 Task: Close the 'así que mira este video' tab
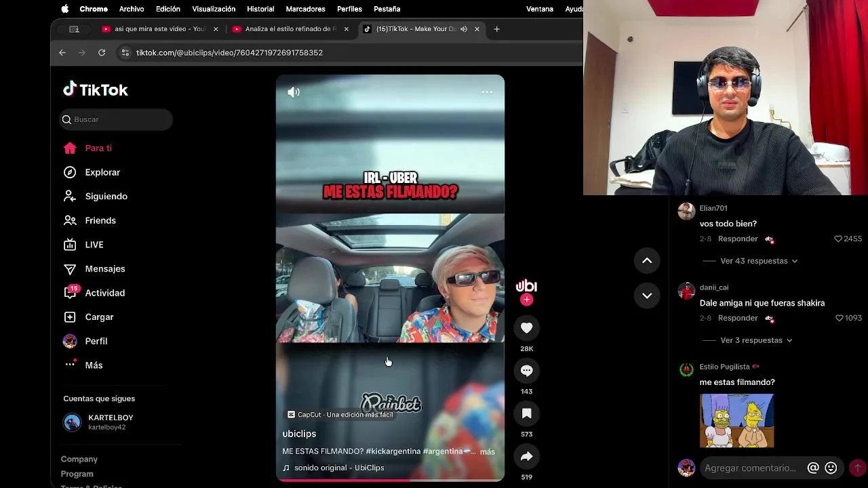216,29
